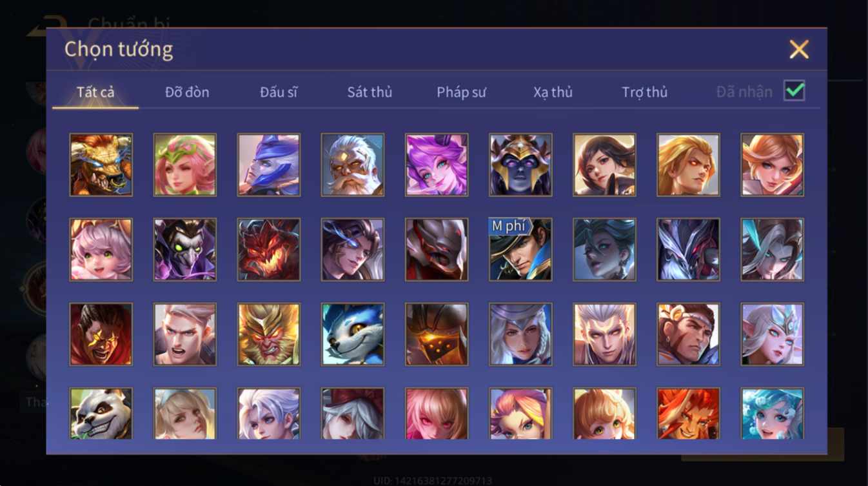Pick the white-bearded old man hero
868x486 pixels.
[353, 165]
